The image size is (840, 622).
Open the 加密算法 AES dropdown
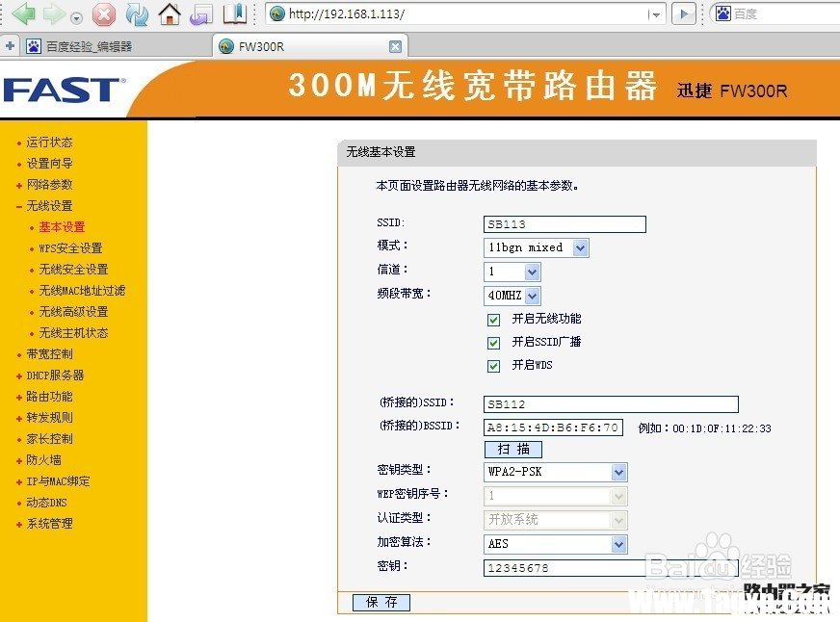pos(556,544)
